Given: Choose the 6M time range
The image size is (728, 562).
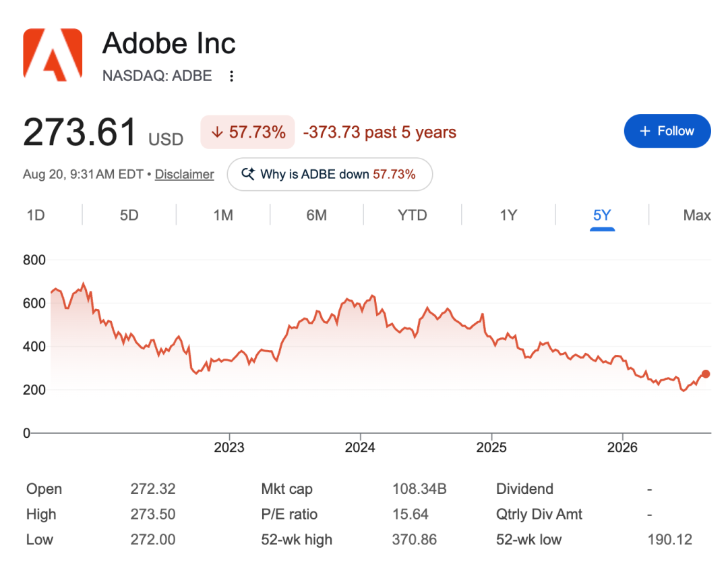Looking at the screenshot, I should click(x=317, y=215).
